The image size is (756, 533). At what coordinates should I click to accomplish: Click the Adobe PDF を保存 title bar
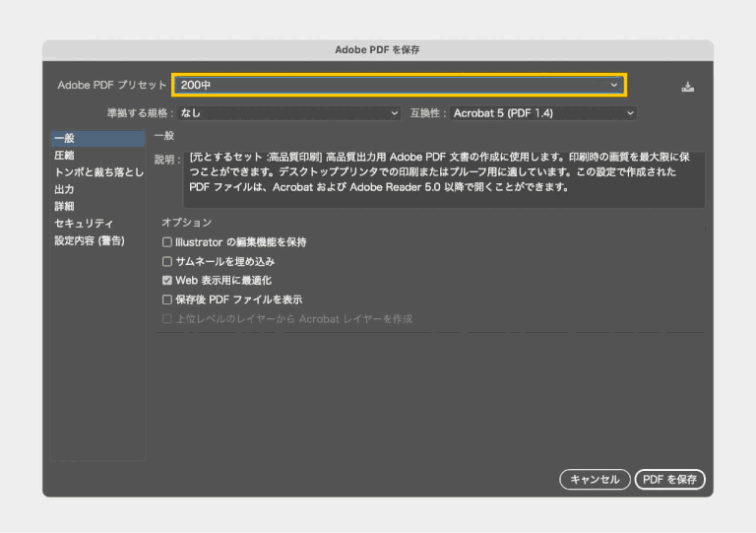coord(378,49)
